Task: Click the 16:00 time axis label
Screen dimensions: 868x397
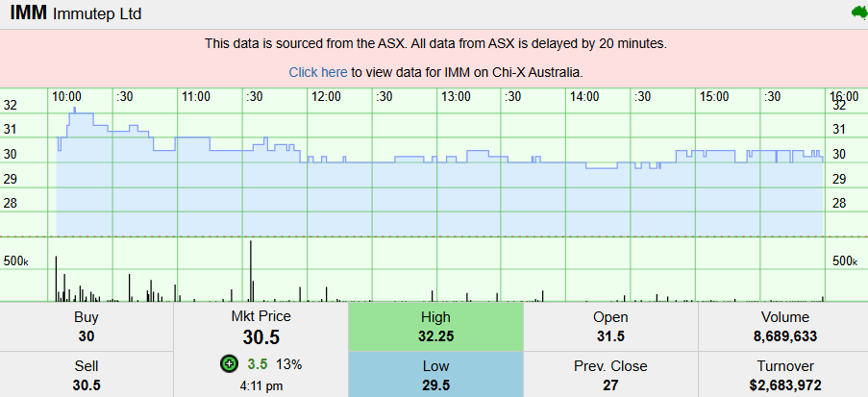Action: coord(843,96)
